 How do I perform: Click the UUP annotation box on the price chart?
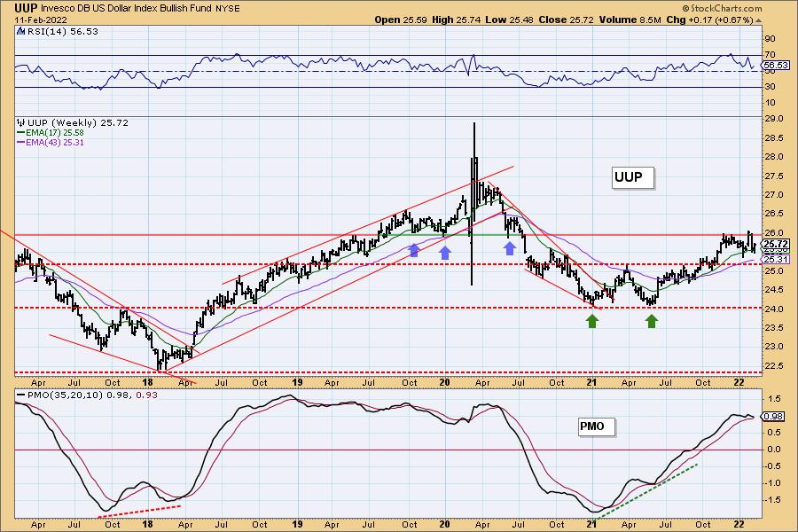(x=632, y=177)
